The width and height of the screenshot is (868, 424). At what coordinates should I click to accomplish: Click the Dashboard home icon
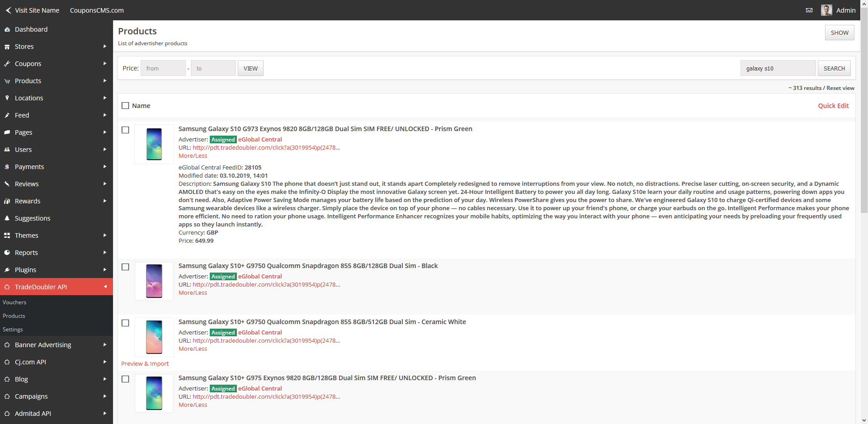7,29
